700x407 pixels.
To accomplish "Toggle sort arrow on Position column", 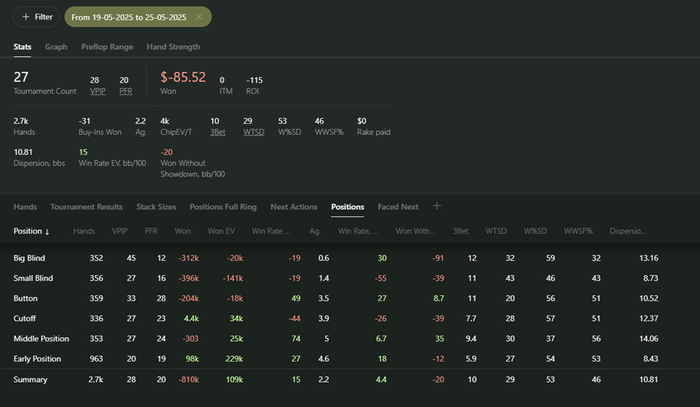I will (47, 231).
